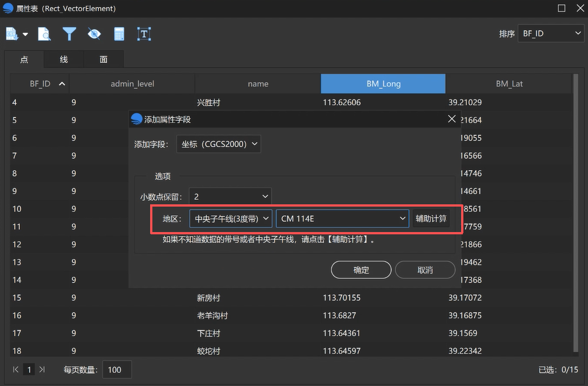Viewport: 588px width, 386px height.
Task: Select the row with BF_ID 4
Action: [291, 102]
